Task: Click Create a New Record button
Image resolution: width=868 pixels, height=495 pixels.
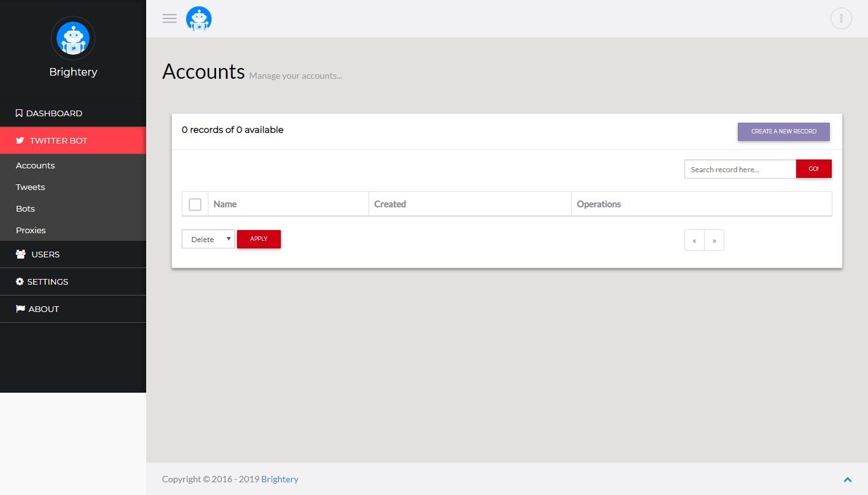Action: (x=783, y=132)
